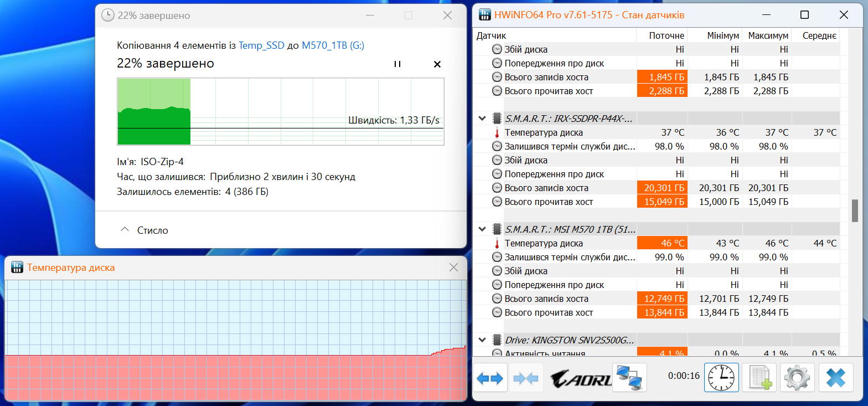Screen dimensions: 868x406
Task: Select the orange 13,844 ГБ current value cell
Action: pyautogui.click(x=662, y=312)
